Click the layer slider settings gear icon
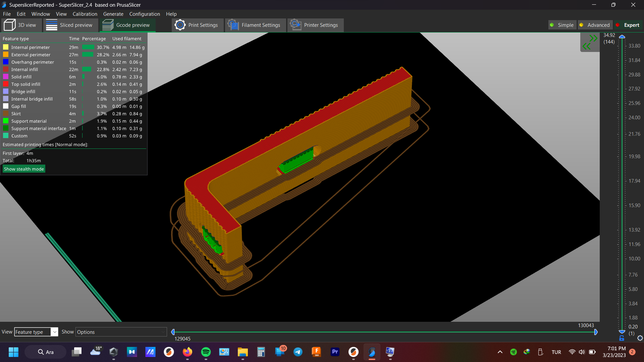 [640, 338]
